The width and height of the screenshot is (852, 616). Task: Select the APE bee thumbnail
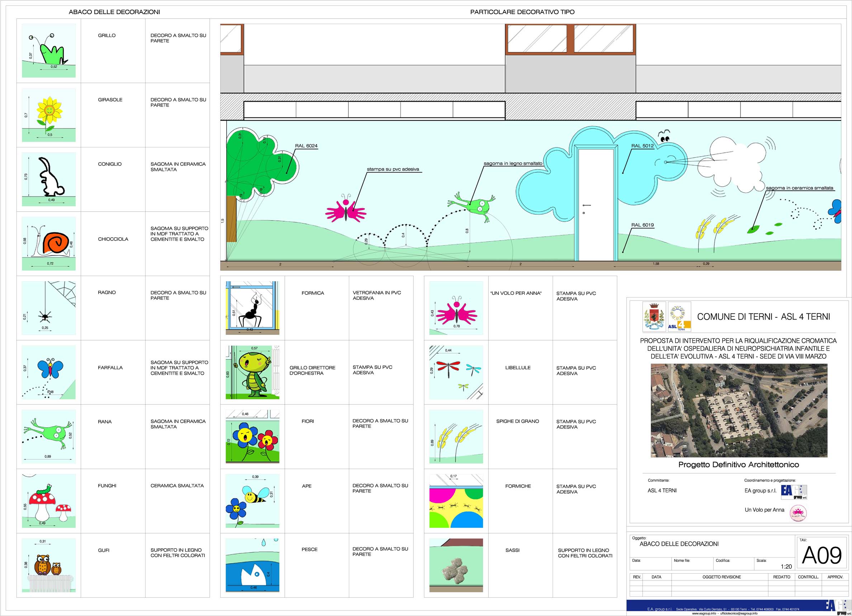pyautogui.click(x=252, y=501)
